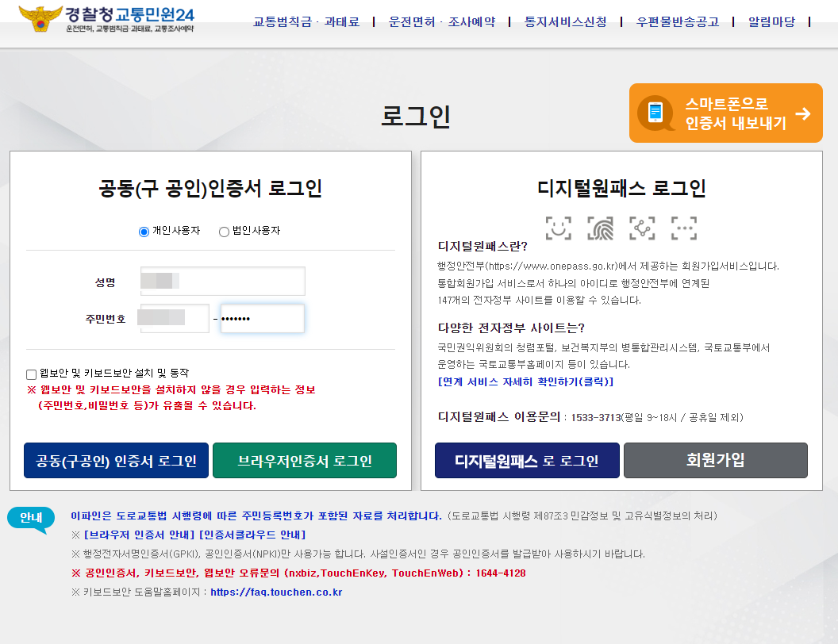
Task: Click the 성명 name input field
Action: pos(222,282)
